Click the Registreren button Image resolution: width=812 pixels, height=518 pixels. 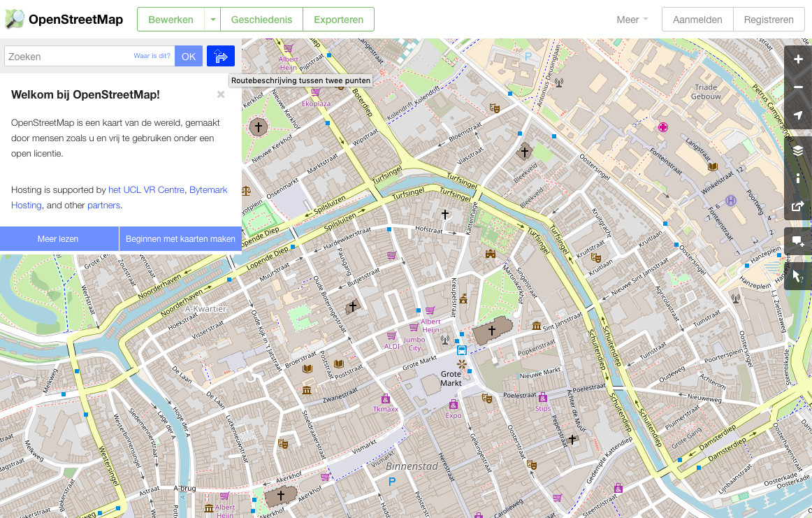[769, 20]
